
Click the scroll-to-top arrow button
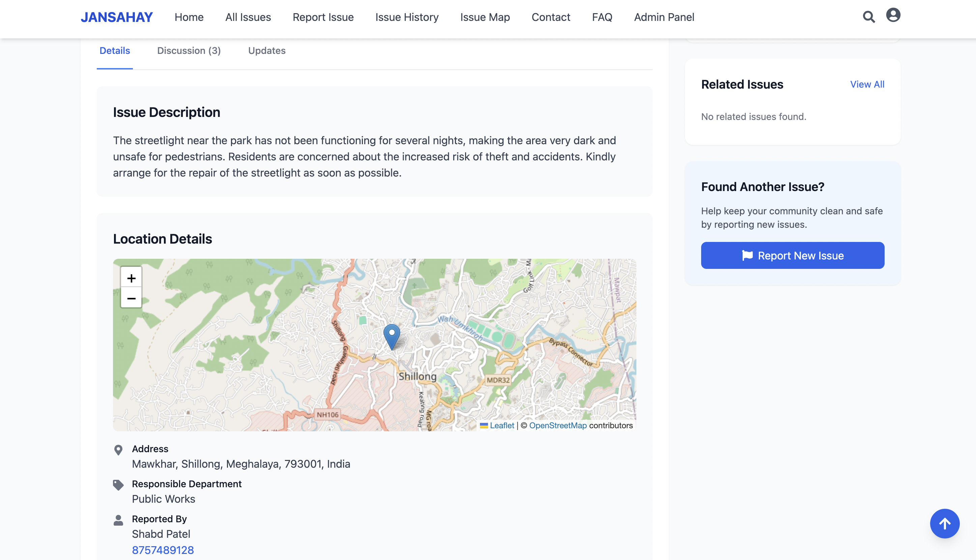point(944,524)
